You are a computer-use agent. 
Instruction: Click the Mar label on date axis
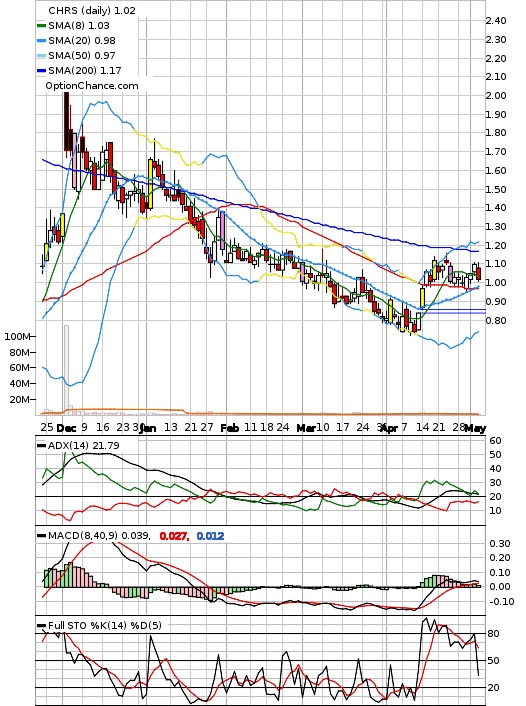[x=306, y=428]
